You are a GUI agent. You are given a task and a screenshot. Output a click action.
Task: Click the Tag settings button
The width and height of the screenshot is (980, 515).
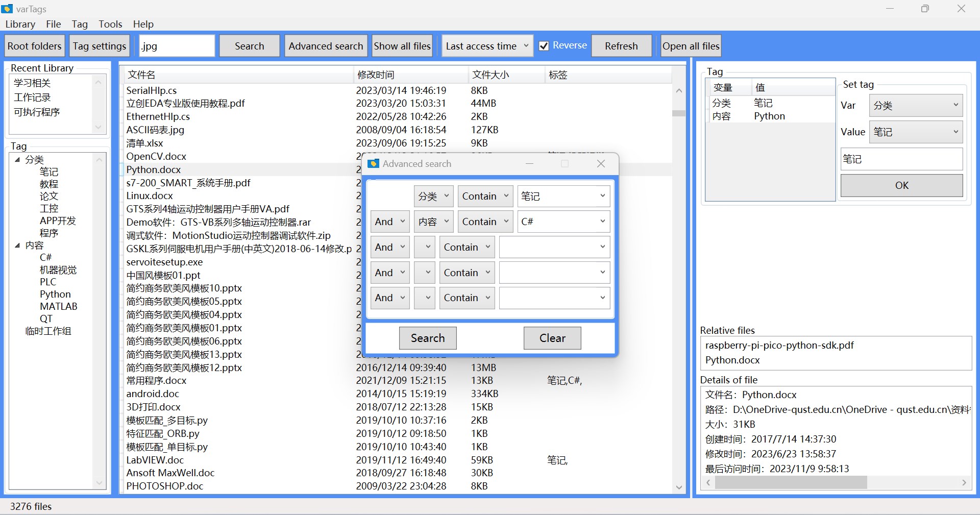point(100,46)
